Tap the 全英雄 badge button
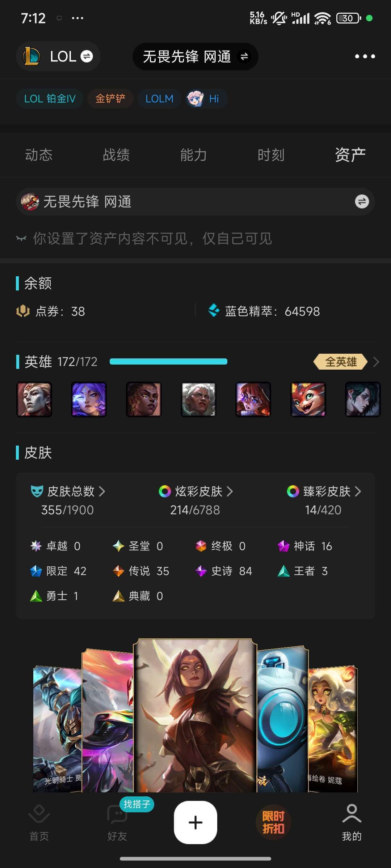391x868 pixels. tap(341, 362)
